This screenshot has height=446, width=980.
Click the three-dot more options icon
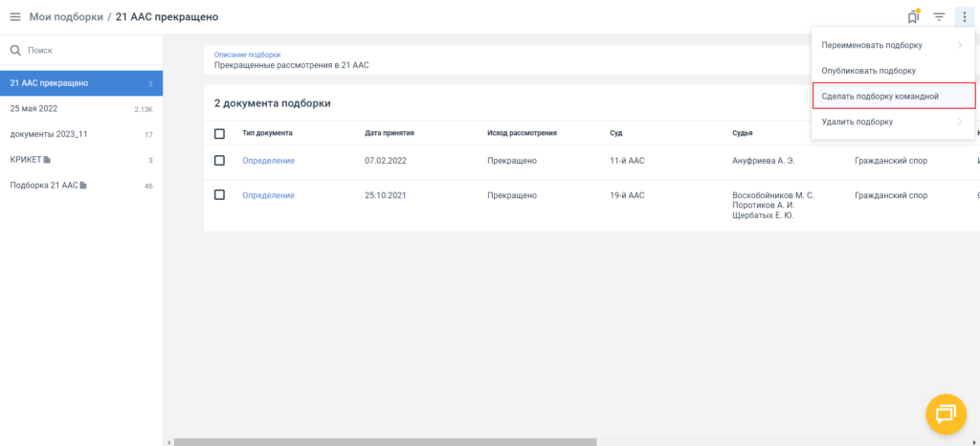coord(965,17)
